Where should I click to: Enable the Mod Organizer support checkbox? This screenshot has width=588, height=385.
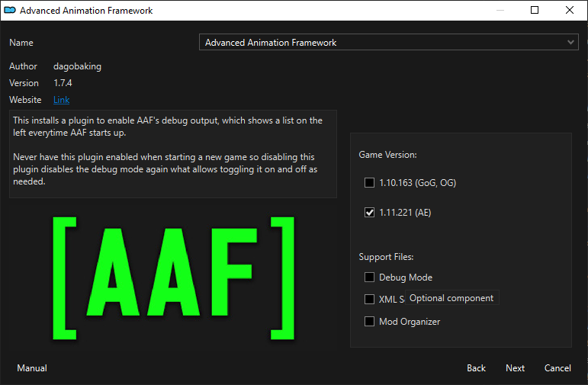pos(369,321)
